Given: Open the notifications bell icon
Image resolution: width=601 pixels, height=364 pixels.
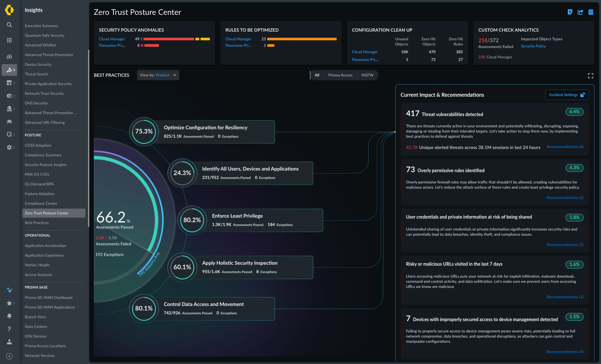Looking at the screenshot, I should [9, 316].
